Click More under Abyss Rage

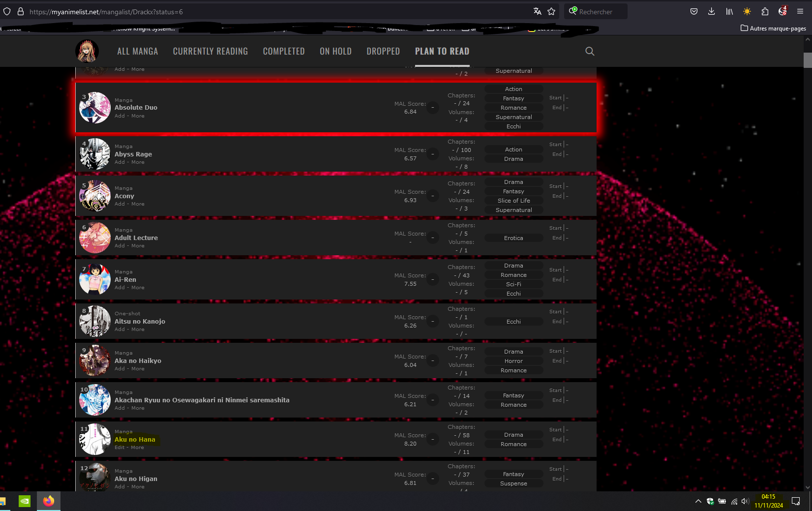[x=138, y=162]
